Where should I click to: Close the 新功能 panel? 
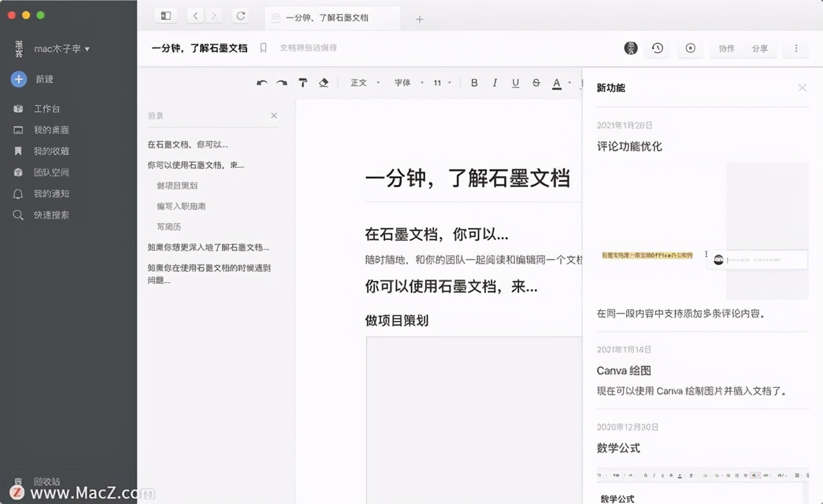tap(802, 87)
